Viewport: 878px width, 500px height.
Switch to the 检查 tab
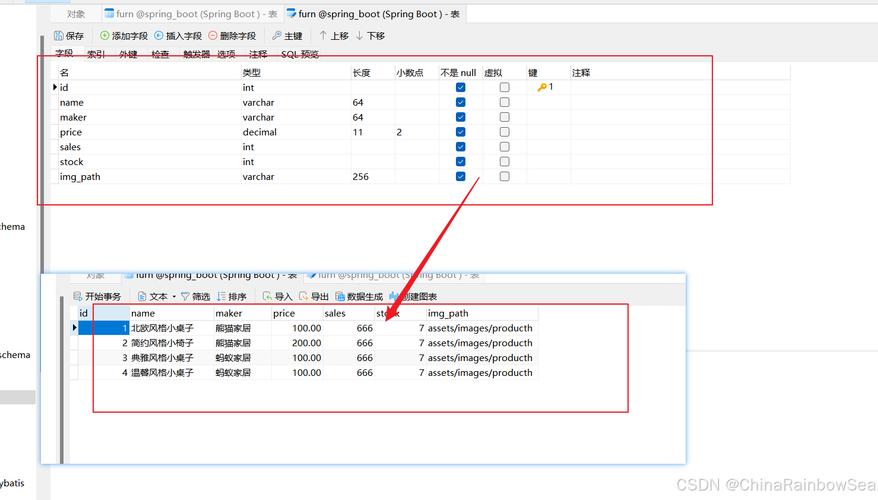(x=160, y=54)
